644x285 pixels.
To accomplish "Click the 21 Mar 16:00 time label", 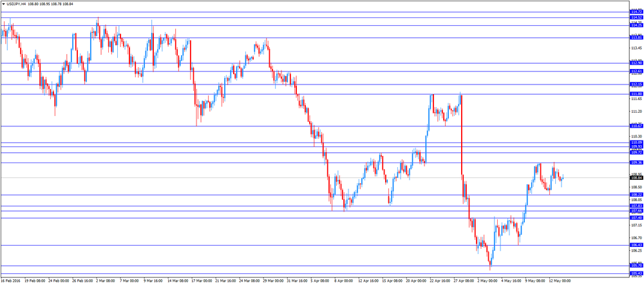I will click(226, 281).
